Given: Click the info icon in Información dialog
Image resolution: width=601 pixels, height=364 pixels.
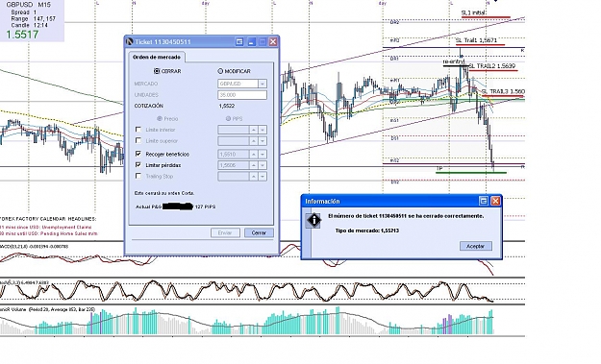Looking at the screenshot, I should click(x=313, y=221).
